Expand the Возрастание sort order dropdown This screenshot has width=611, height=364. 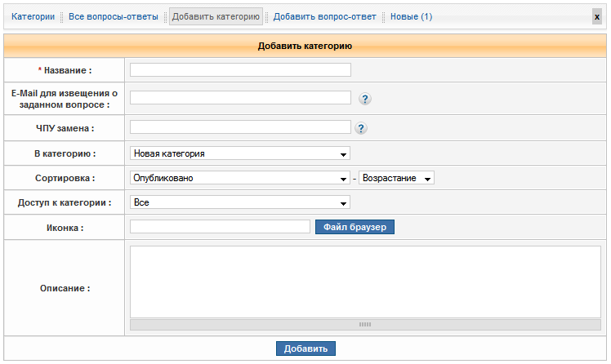[x=396, y=178]
